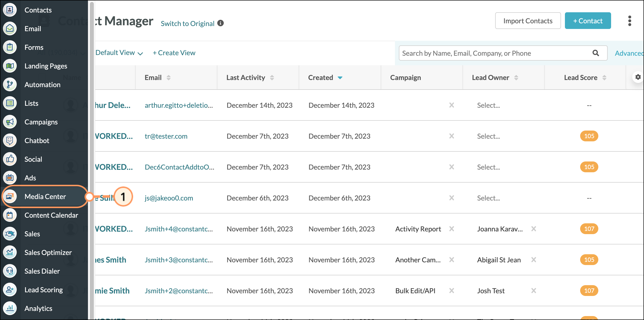This screenshot has width=644, height=320.
Task: Click the sidebar vertical scrollbar
Action: tap(92, 160)
